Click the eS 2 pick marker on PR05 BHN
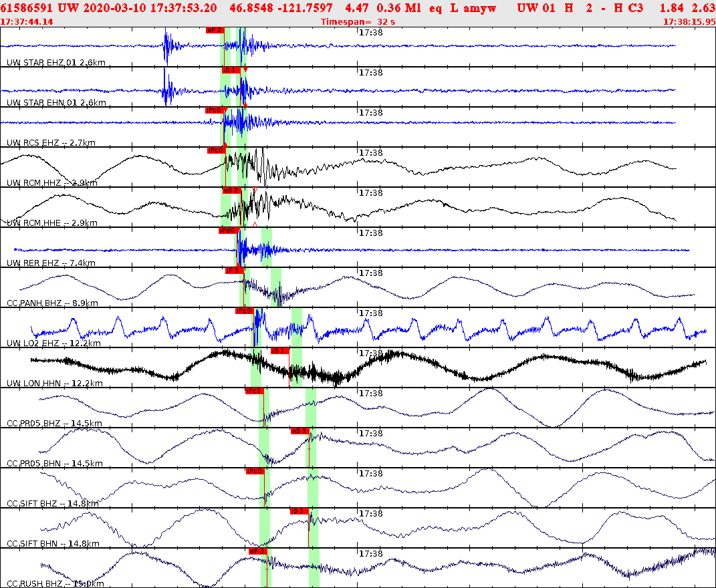The height and width of the screenshot is (588, 716). tap(300, 431)
